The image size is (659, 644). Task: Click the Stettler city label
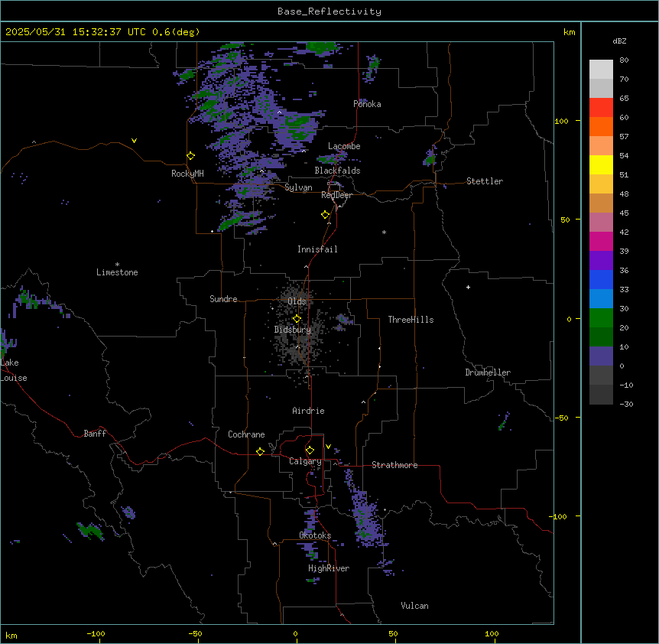tap(485, 181)
